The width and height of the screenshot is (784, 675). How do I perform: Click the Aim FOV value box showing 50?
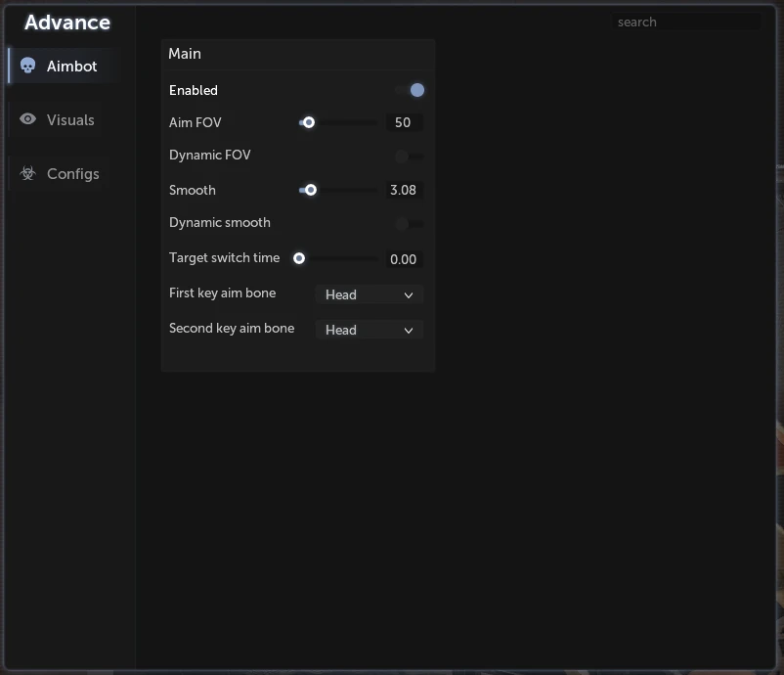404,122
